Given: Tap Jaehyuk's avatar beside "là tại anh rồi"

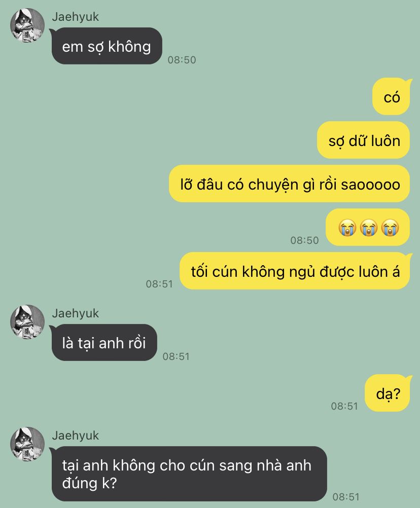Looking at the screenshot, I should pos(27,322).
